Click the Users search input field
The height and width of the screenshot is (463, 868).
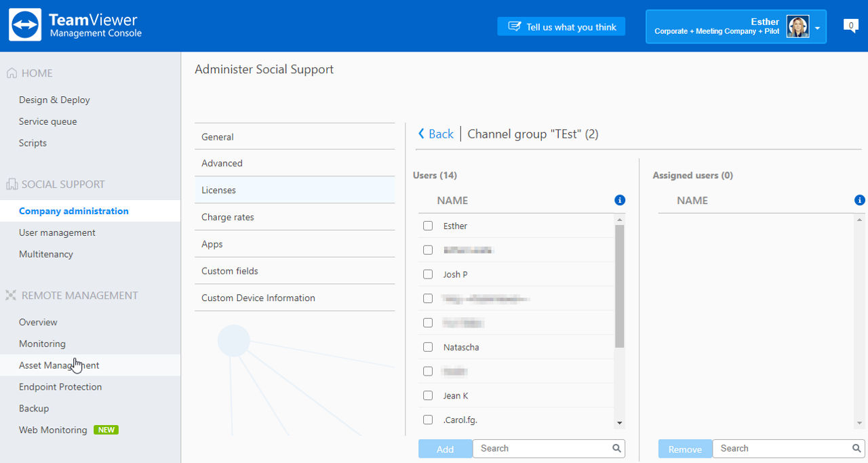[x=549, y=448]
